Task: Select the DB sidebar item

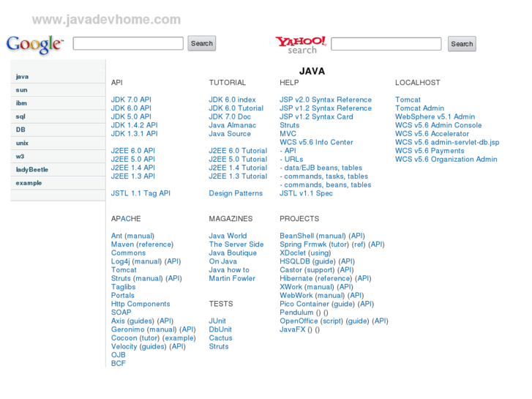Action: 58,130
